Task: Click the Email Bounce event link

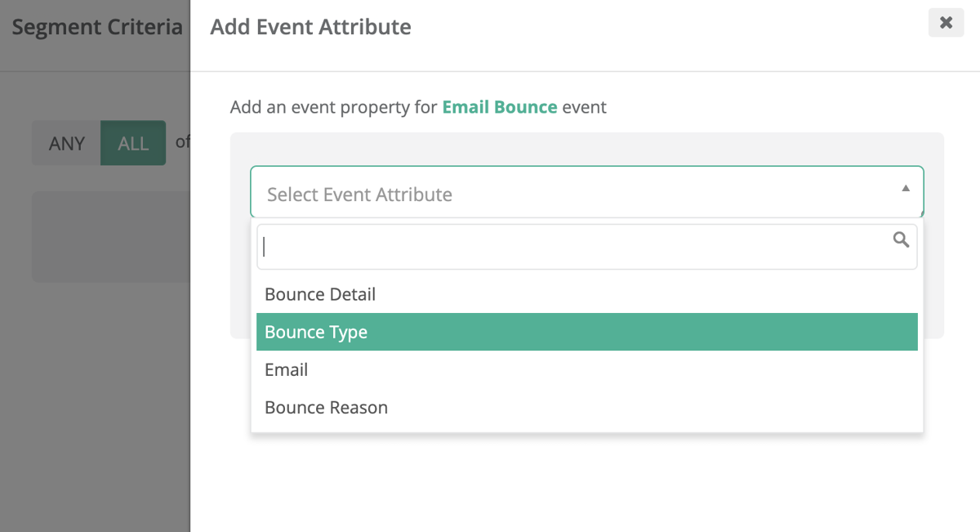Action: (499, 107)
